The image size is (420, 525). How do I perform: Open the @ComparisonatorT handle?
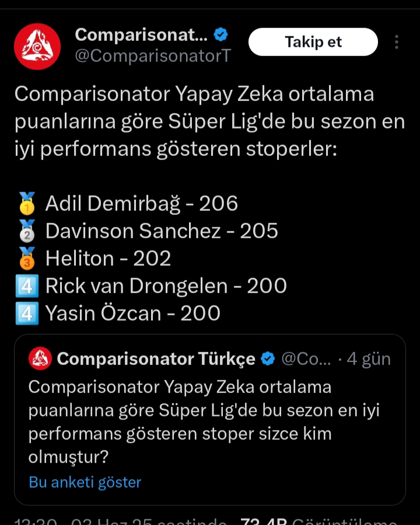153,56
